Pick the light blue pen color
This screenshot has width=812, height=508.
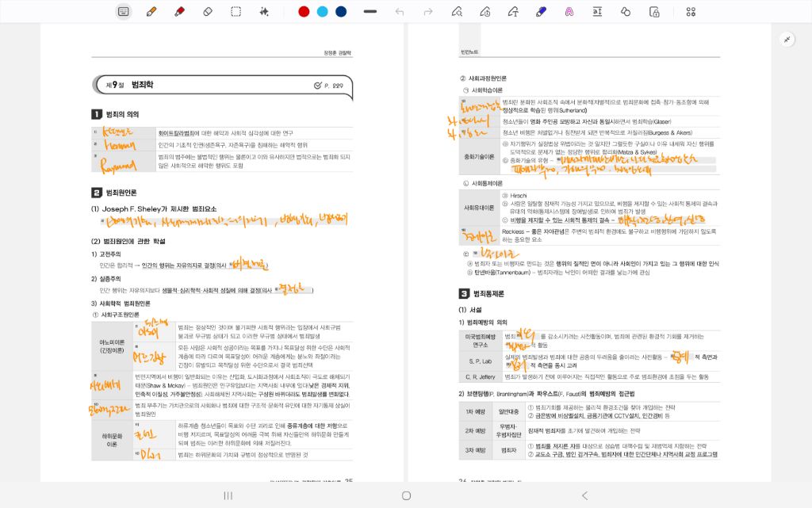[x=323, y=11]
